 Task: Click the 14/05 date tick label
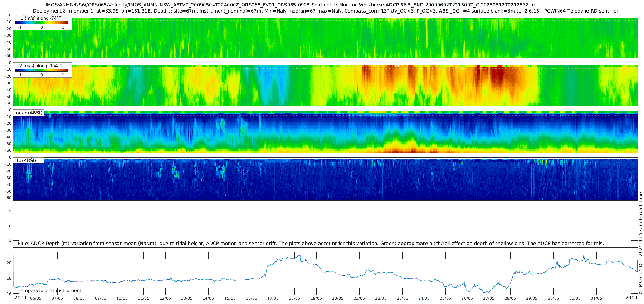[x=208, y=298]
